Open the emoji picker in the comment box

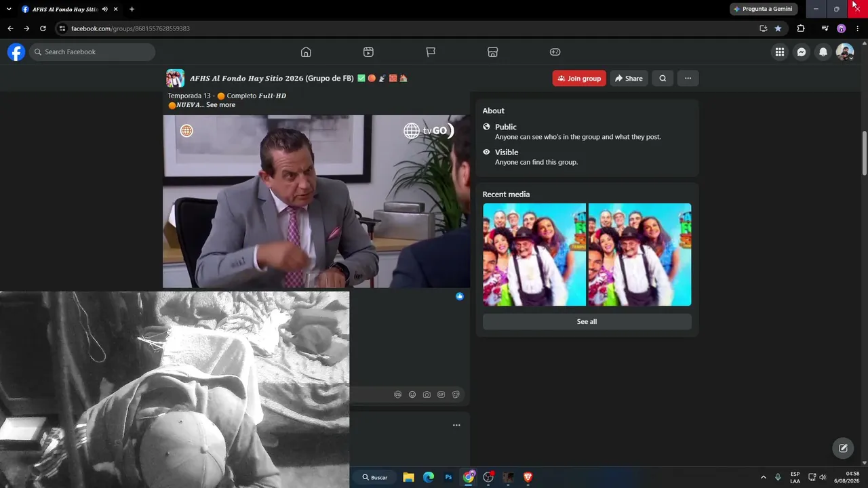[412, 394]
